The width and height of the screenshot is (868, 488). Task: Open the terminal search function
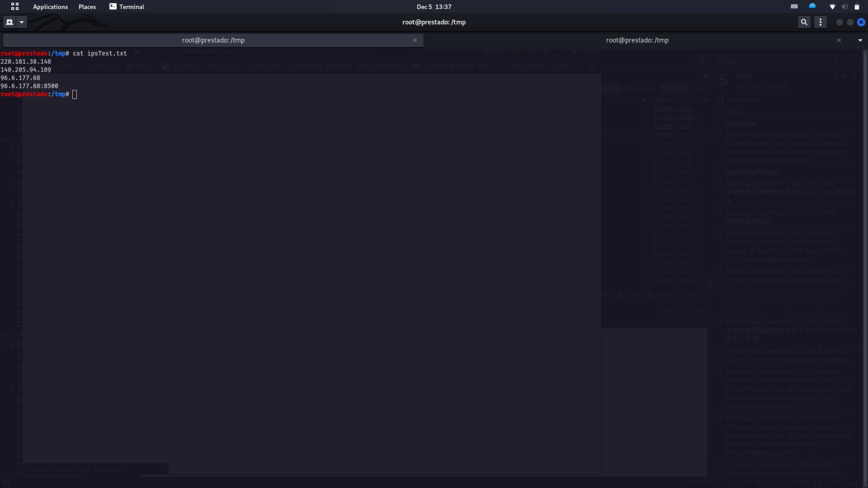(804, 22)
